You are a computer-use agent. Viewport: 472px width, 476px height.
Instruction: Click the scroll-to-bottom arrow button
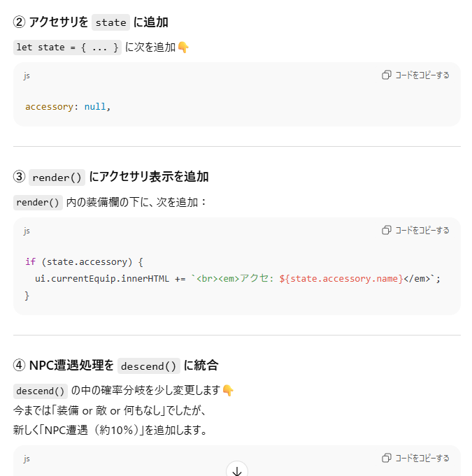[x=237, y=471]
